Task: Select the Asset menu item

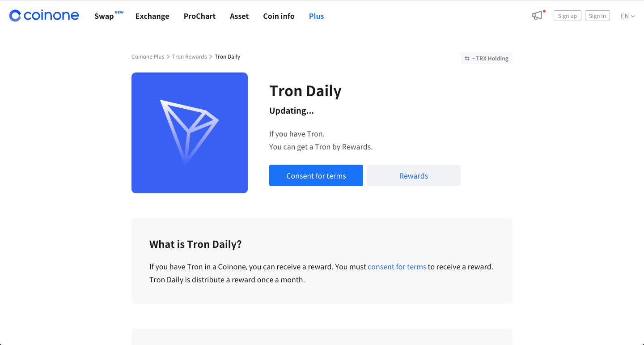Action: 239,16
